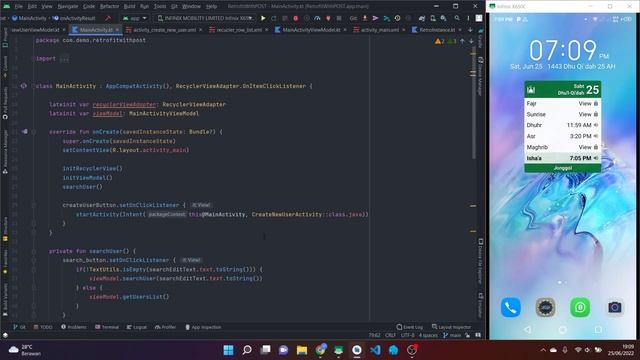Tap the 07:09 clock widget on phone
Viewport: 640px width, 360px height.
pos(562,50)
